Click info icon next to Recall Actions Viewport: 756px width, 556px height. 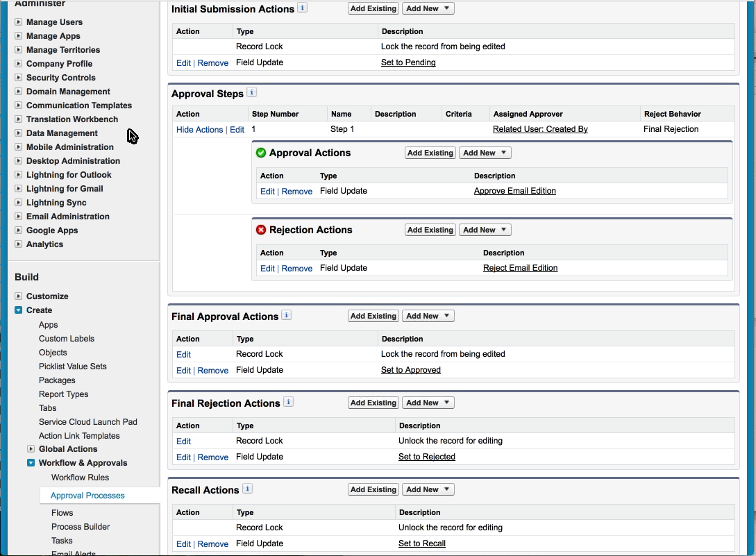247,489
